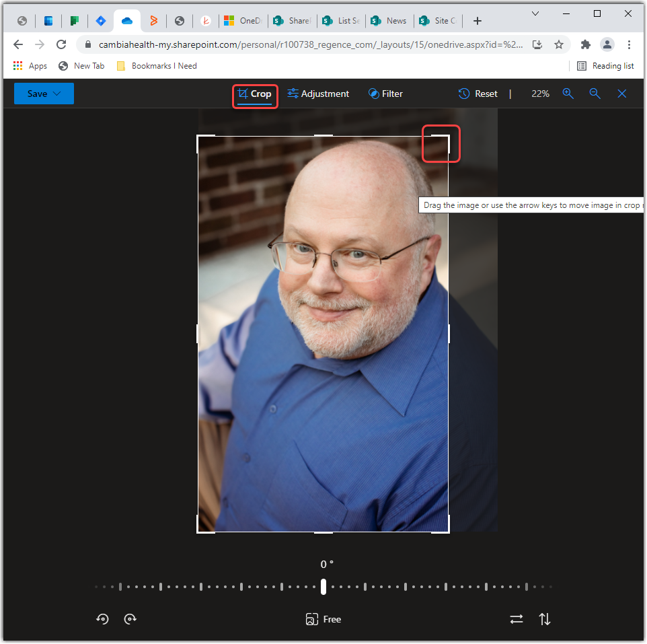647x644 pixels.
Task: Zoom out of the photo
Action: click(595, 94)
